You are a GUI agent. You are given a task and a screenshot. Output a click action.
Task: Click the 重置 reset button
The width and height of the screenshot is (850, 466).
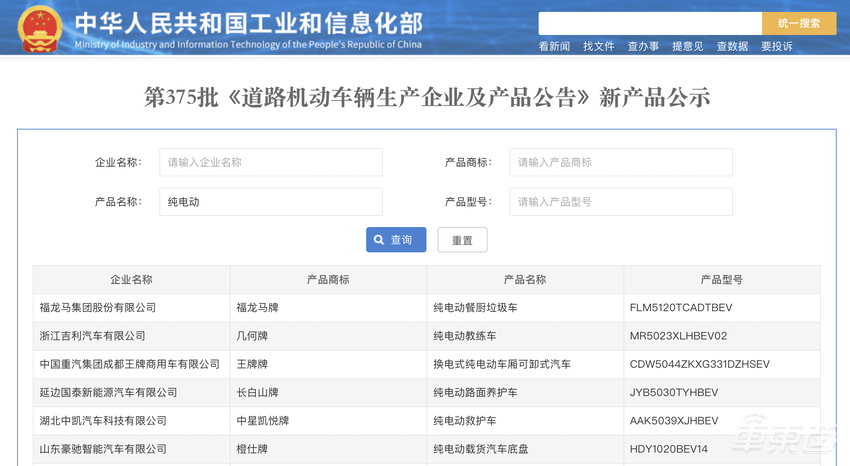tap(462, 240)
